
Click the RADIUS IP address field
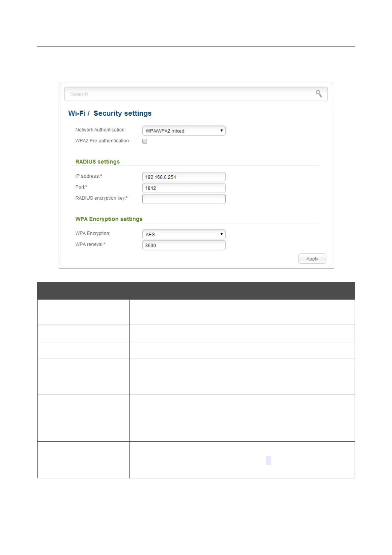pos(184,177)
